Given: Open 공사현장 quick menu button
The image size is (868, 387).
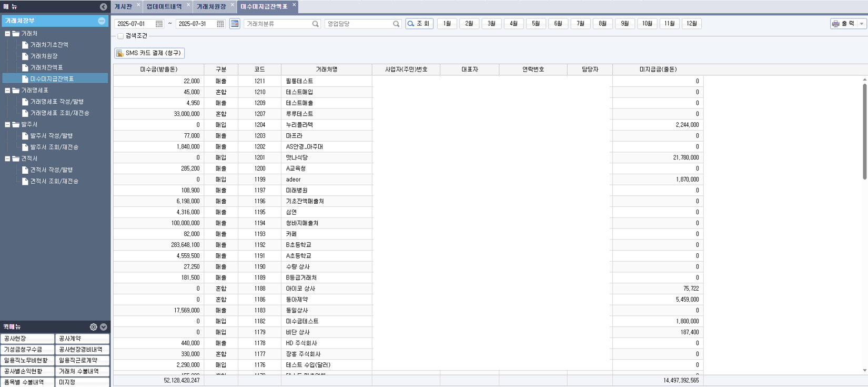Looking at the screenshot, I should 27,339.
